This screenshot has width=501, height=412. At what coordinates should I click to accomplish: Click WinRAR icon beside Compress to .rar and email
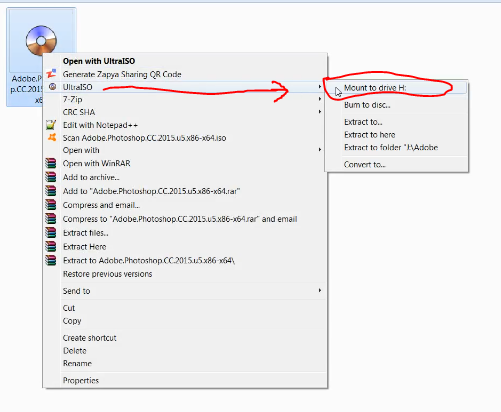click(x=51, y=219)
